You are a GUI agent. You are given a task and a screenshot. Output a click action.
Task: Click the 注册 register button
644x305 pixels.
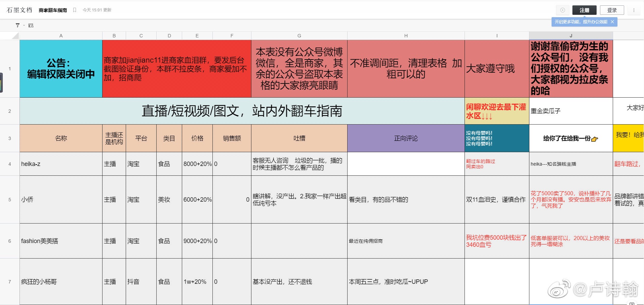coord(584,10)
